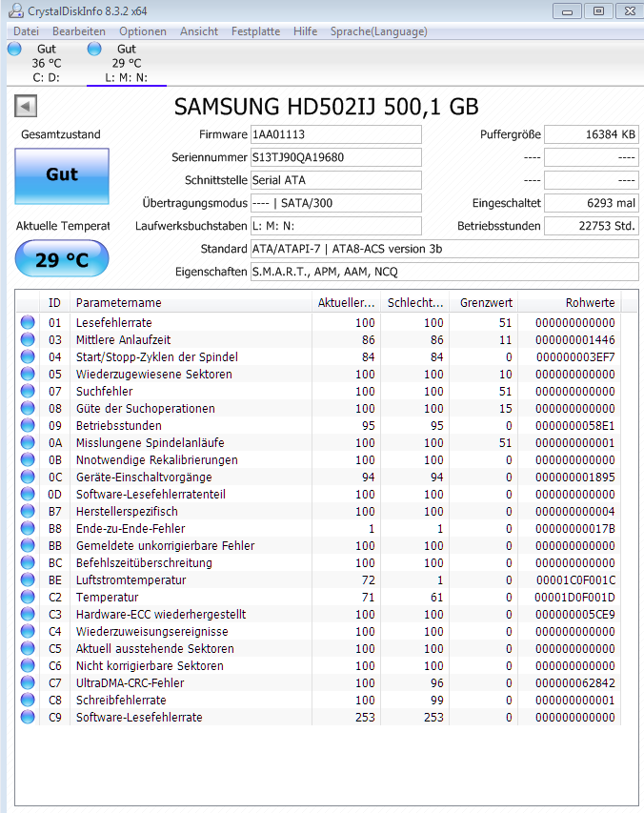Click status icon of Befehlszeitüberschreitung row
The image size is (644, 813).
(28, 562)
